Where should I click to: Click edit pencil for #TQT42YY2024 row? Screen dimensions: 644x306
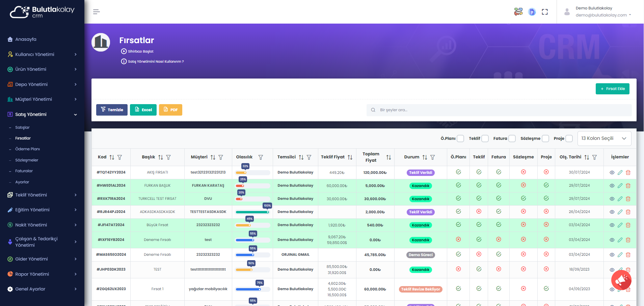point(620,173)
